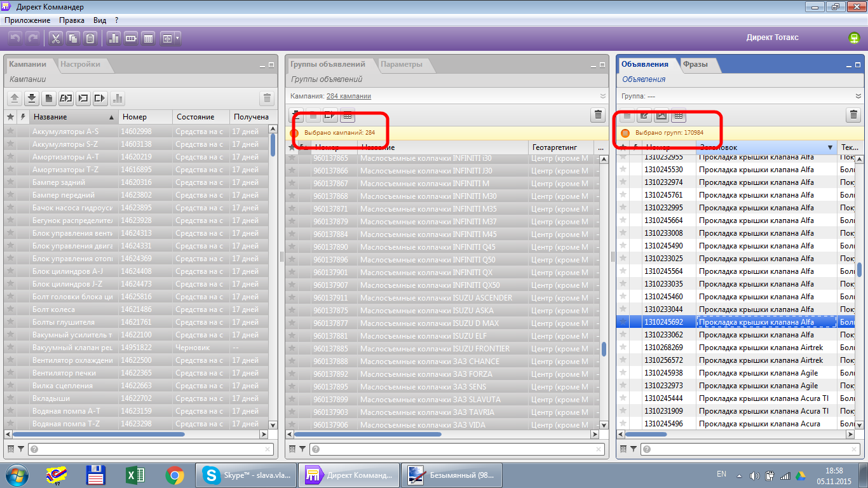This screenshot has width=868, height=488.
Task: Delete campaigns using Кампании panel trash icon
Action: (267, 98)
